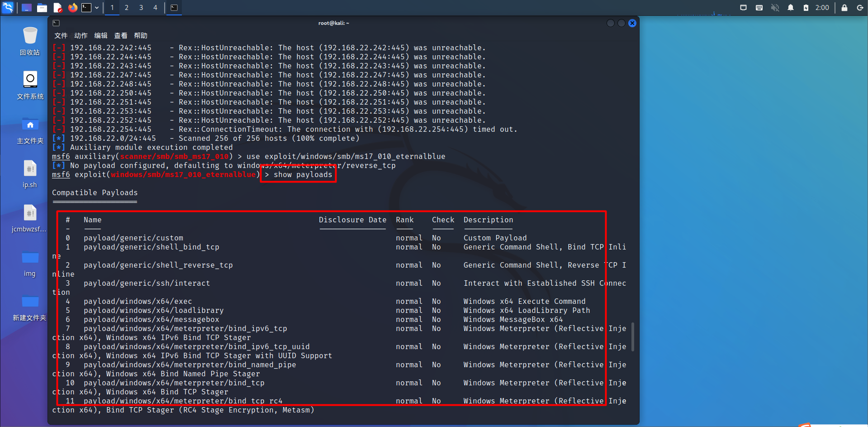Viewport: 868px width, 427px height.
Task: Click meterpreter/bind_tcp_rc4 payload text
Action: coord(183,401)
